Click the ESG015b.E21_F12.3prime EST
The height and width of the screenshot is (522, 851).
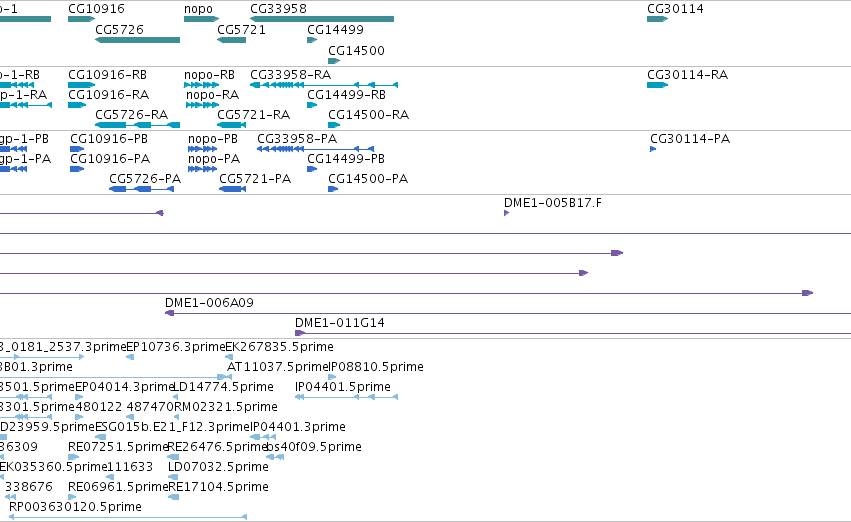point(100,437)
